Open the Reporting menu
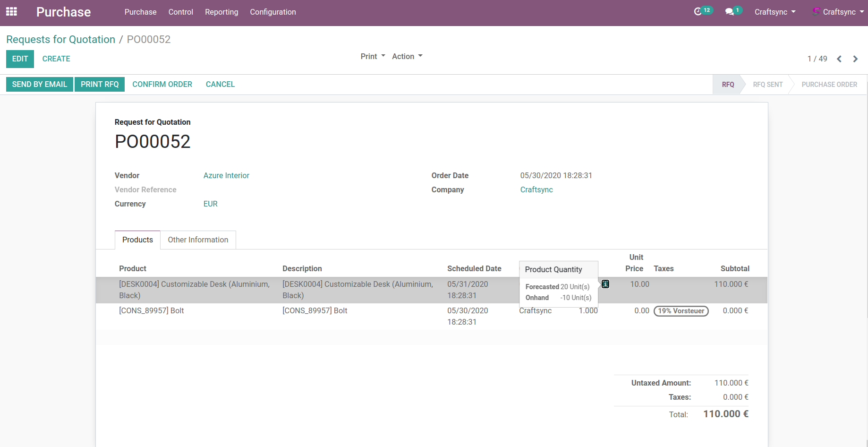This screenshot has width=868, height=447. (221, 12)
